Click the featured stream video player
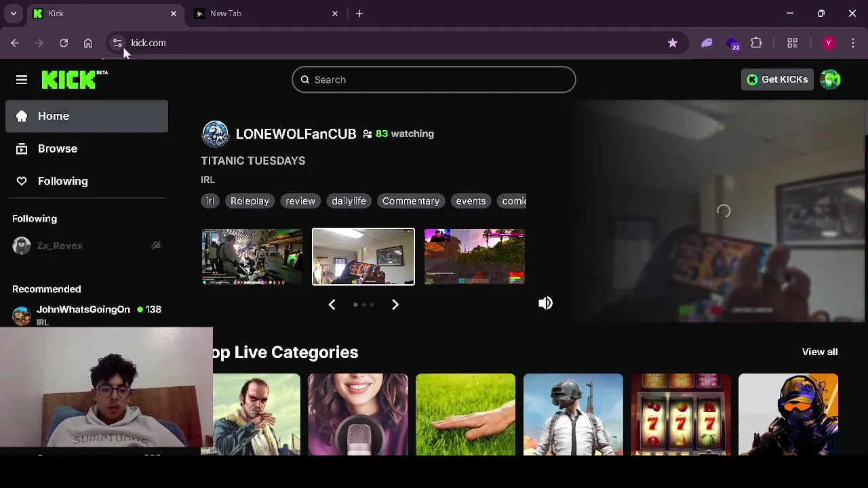Viewport: 868px width, 488px height. (x=719, y=211)
